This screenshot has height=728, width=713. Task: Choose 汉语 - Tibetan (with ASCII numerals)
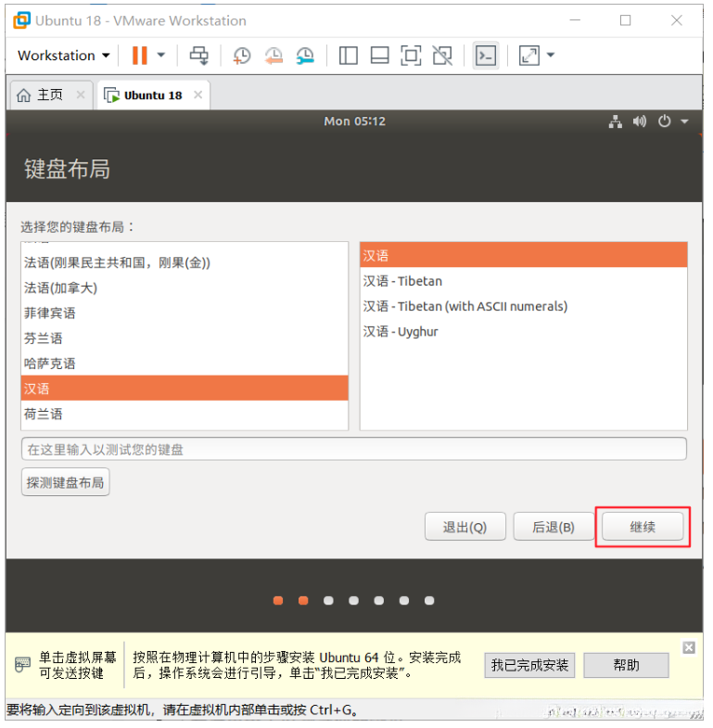tap(524, 306)
